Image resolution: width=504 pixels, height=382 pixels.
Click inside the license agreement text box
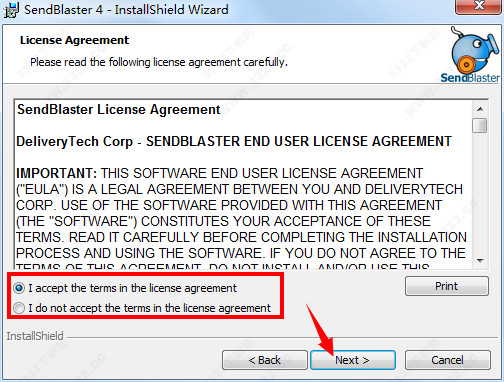(x=243, y=184)
